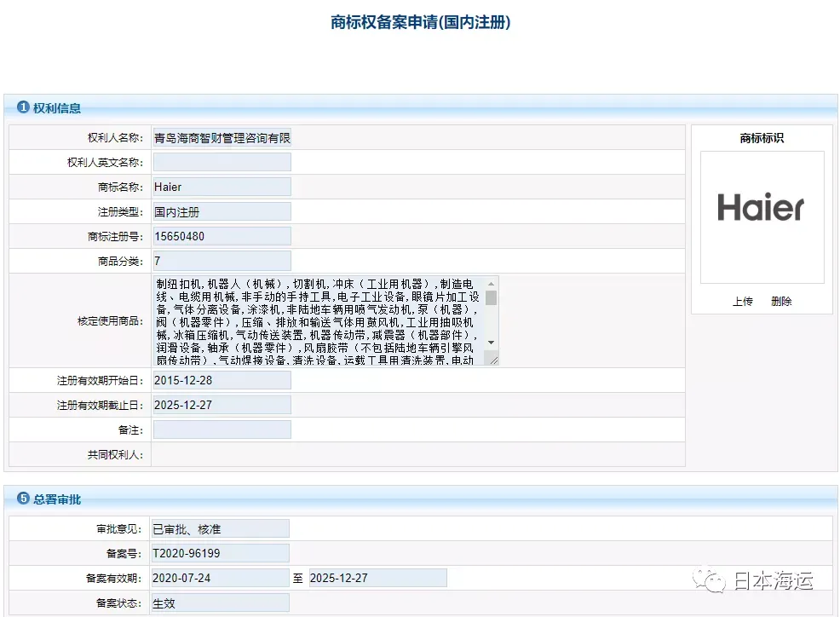Click the number 5 circle icon
The height and width of the screenshot is (617, 840).
(23, 498)
